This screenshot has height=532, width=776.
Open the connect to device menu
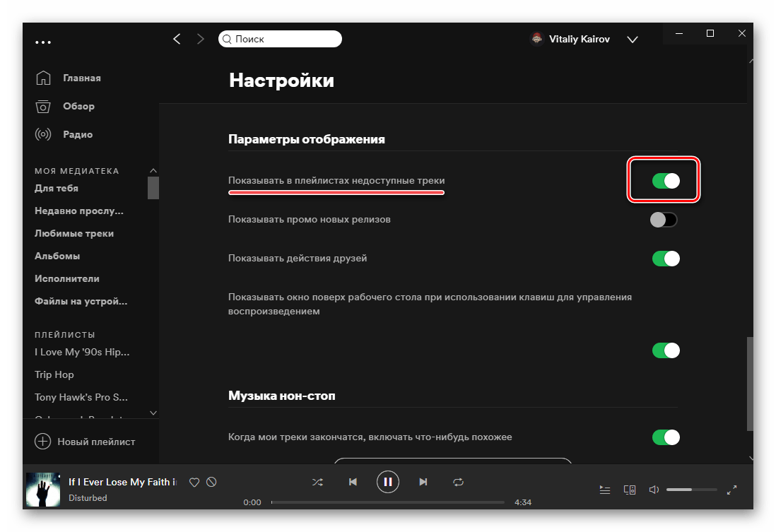click(629, 489)
